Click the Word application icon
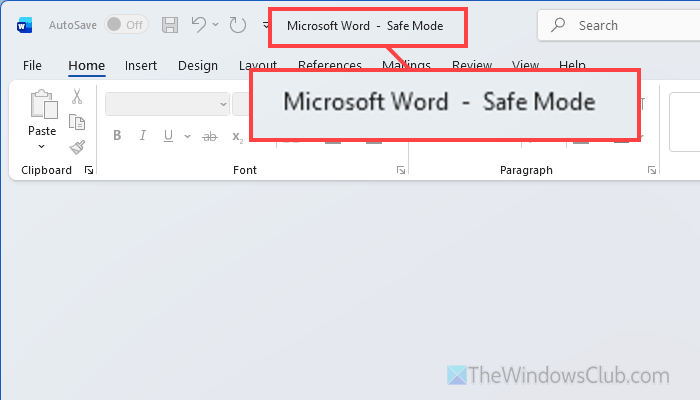Image resolution: width=700 pixels, height=400 pixels. (25, 25)
